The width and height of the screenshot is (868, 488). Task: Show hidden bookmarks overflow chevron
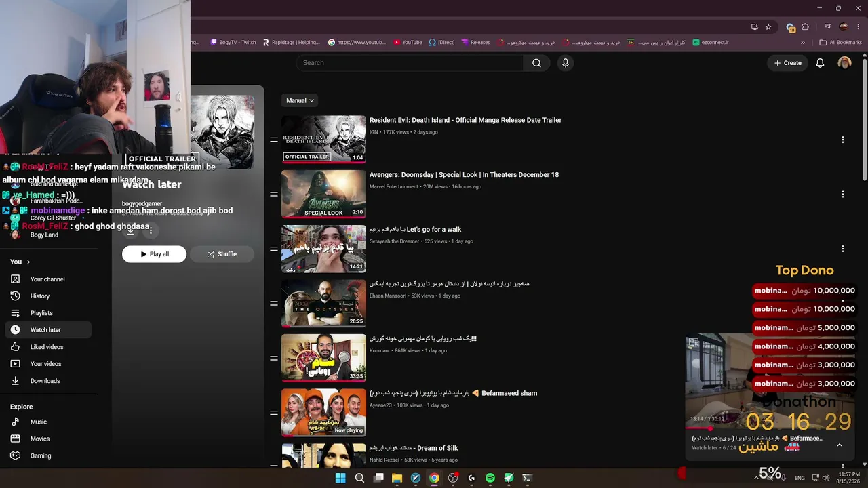coord(803,42)
